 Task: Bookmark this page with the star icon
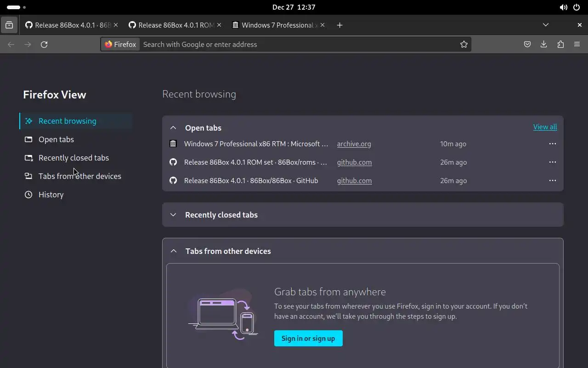pyautogui.click(x=464, y=45)
